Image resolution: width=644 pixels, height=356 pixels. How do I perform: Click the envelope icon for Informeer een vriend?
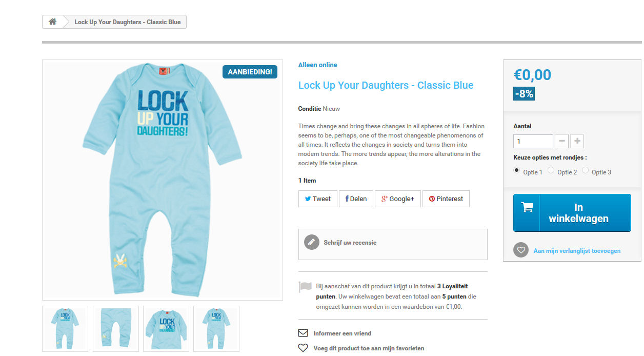tap(303, 333)
